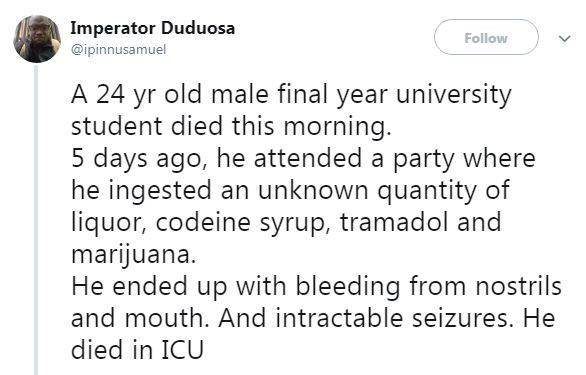Image resolution: width=586 pixels, height=375 pixels.
Task: Click the word 'marijuana.' in the tweet
Action: 133,255
